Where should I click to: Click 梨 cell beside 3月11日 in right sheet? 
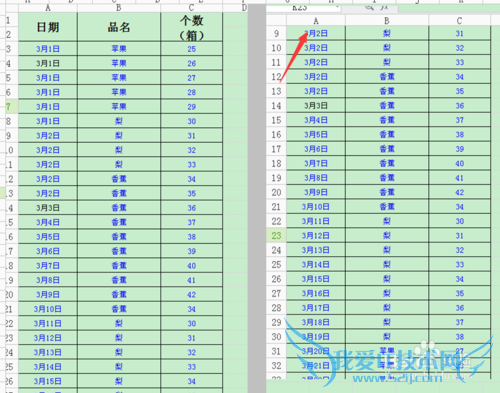pyautogui.click(x=387, y=221)
